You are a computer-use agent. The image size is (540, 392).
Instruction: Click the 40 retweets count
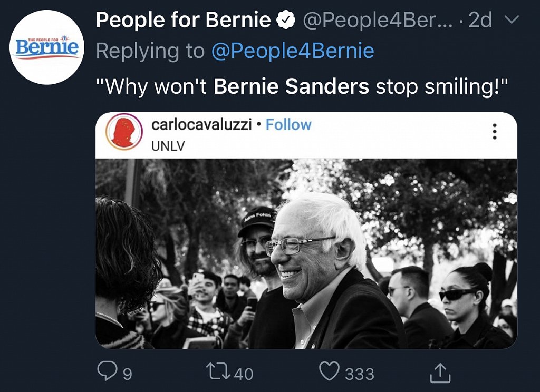click(x=244, y=374)
